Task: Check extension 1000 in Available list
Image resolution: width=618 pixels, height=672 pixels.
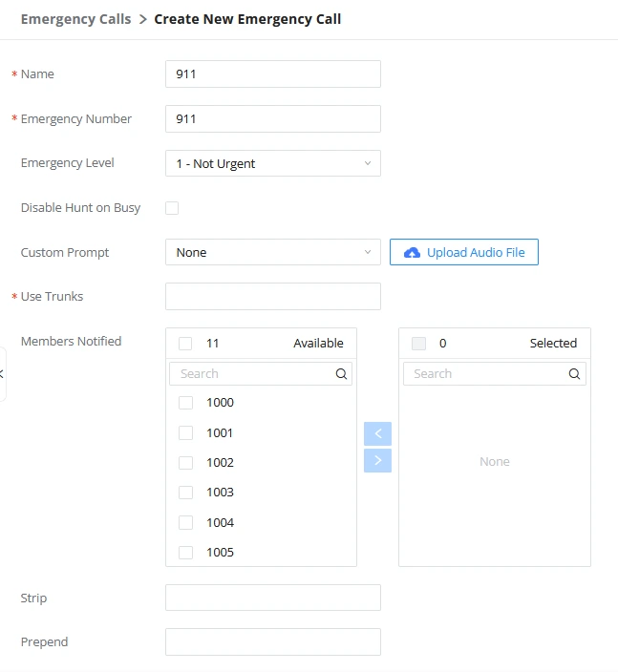Action: (185, 403)
